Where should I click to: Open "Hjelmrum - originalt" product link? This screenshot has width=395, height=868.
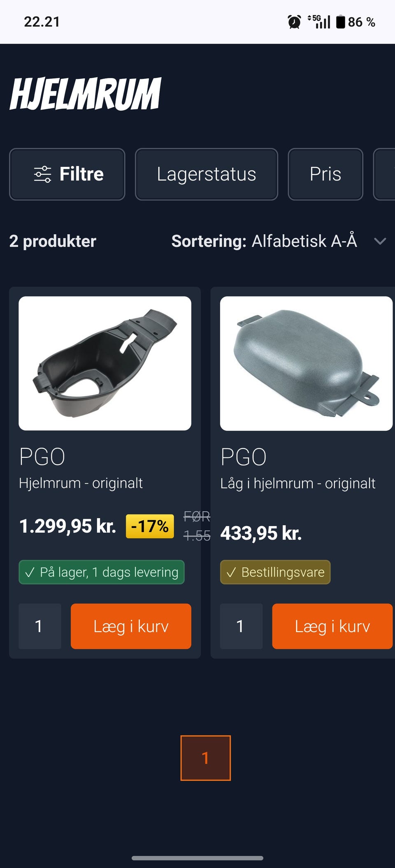point(81,483)
